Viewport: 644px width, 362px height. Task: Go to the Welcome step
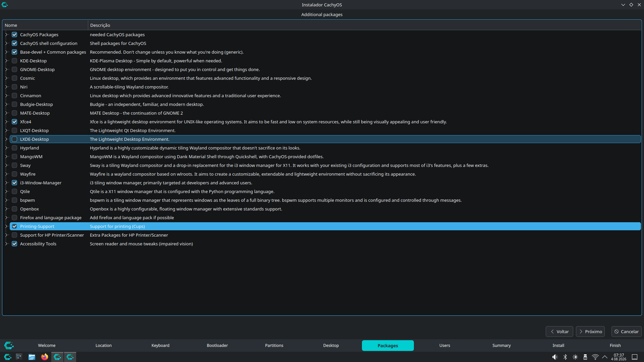[x=47, y=346]
